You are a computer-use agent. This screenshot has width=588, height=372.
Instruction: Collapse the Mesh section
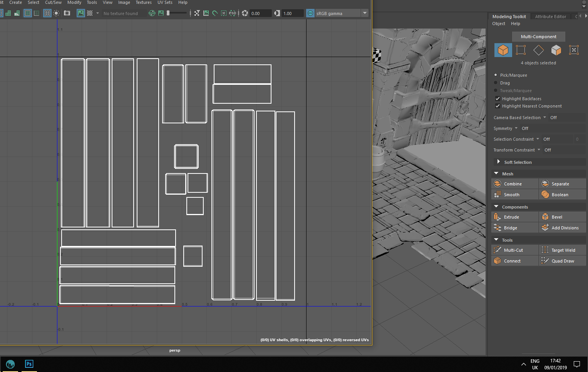click(496, 173)
